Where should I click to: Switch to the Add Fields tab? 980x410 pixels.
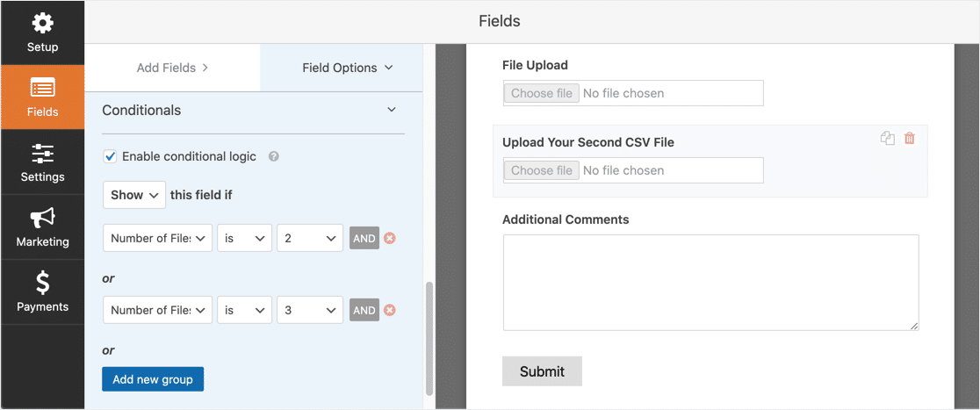(172, 68)
